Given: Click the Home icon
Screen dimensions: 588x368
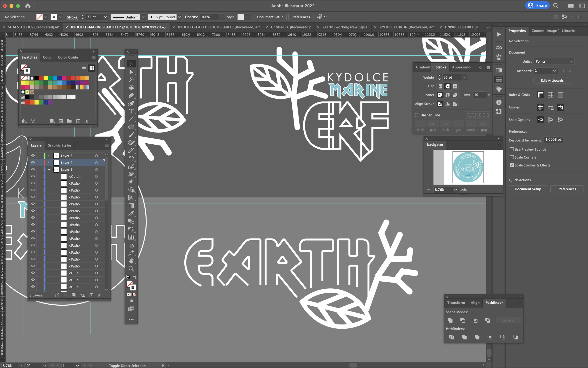Looking at the screenshot, I should tap(28, 6).
